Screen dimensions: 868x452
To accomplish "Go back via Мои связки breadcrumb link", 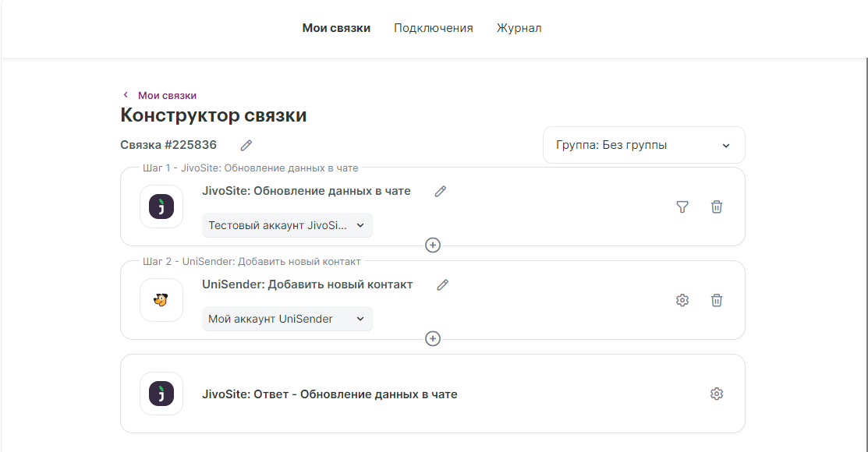I will coord(167,95).
